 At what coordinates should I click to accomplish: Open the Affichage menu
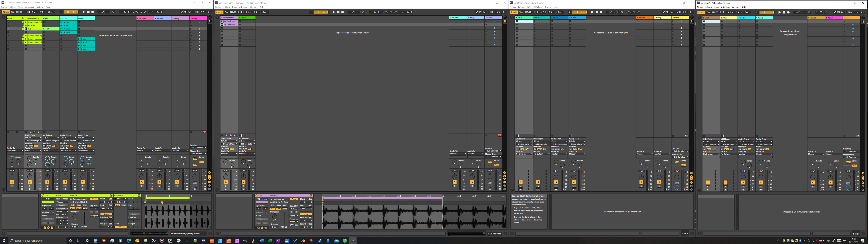pos(30,7)
